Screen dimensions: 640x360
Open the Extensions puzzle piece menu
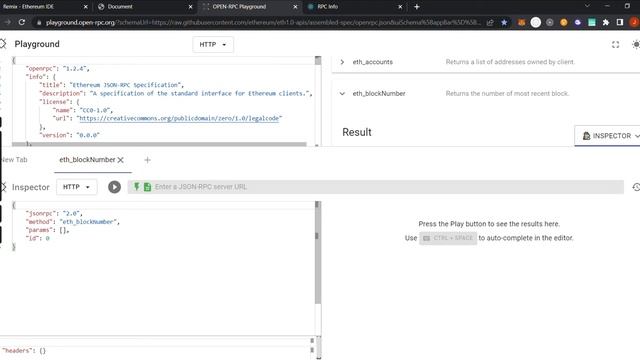[x=606, y=22]
